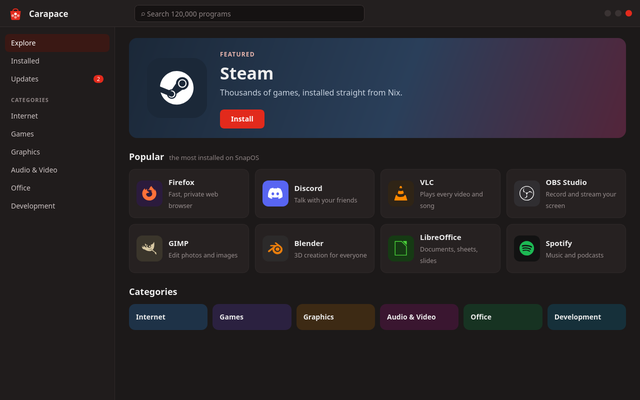The height and width of the screenshot is (400, 640).
Task: Click 'Talk with your friends' description
Action: [326, 200]
